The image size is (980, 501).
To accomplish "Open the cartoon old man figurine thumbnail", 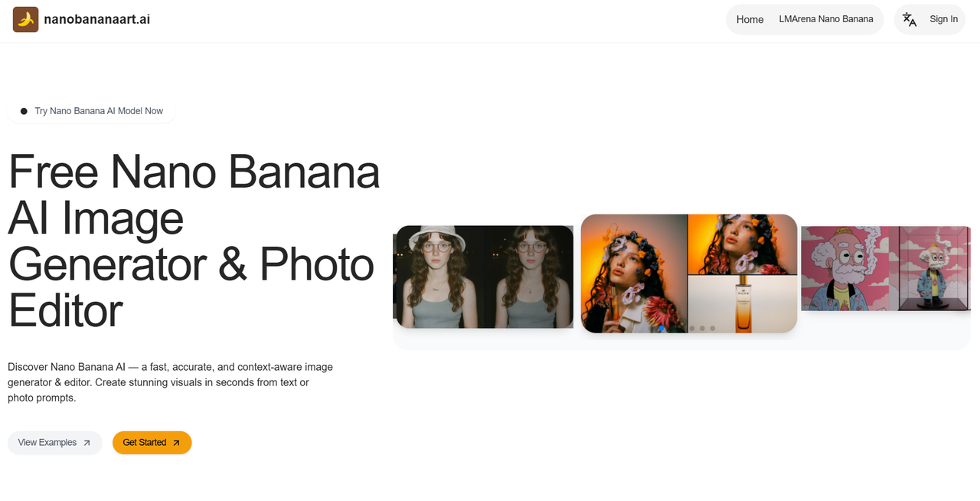I will (x=886, y=268).
